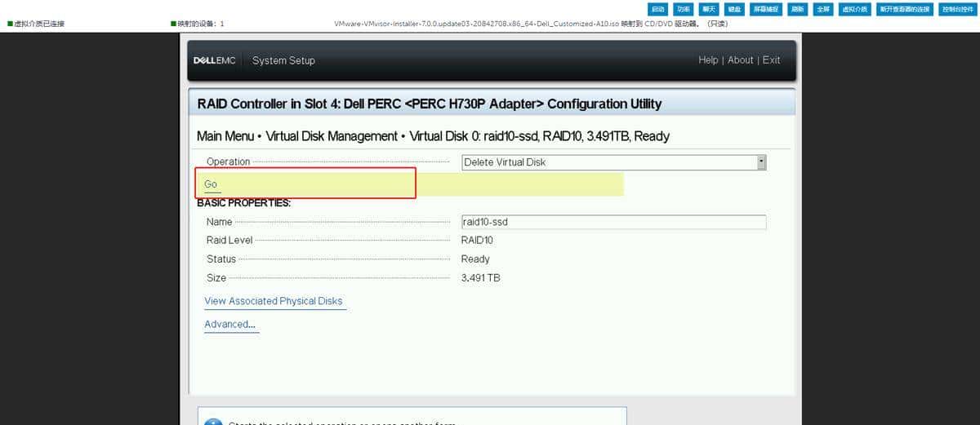Viewport: 980px width, 425px height.
Task: Click the Operation dropdown arrow
Action: tap(762, 162)
